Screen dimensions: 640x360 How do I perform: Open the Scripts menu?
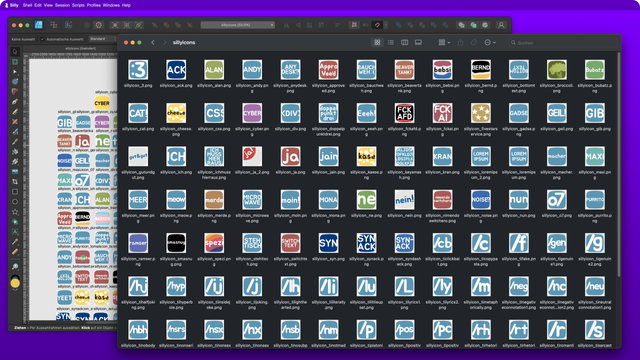coord(78,5)
